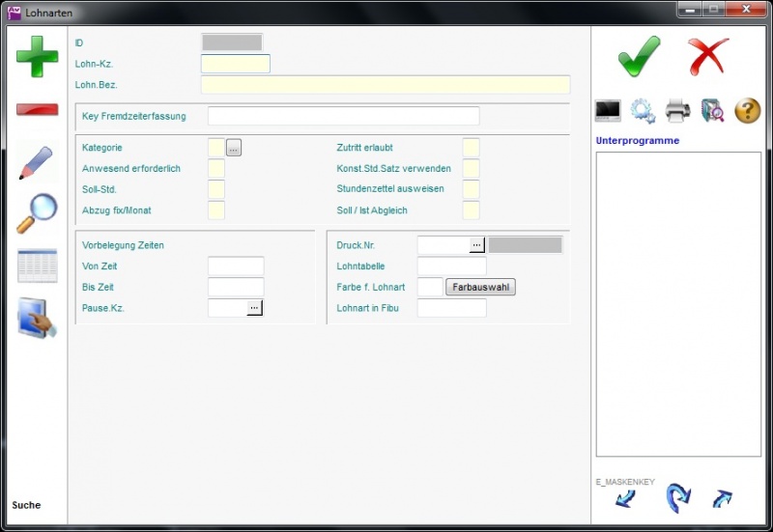Toggle the Anwesend erforderlich field
773x532 pixels.
point(216,169)
